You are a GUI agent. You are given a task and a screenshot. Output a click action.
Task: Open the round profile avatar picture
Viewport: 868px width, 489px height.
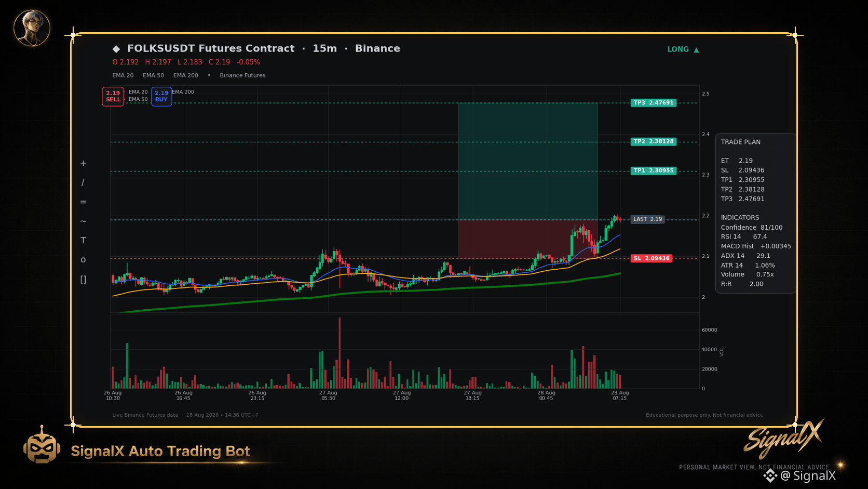coord(32,28)
